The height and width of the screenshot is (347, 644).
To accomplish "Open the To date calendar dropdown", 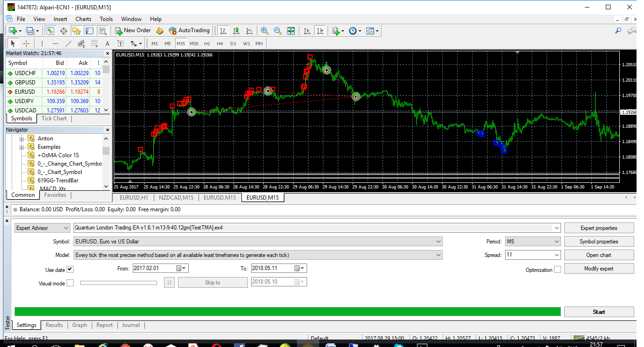I will tap(300, 268).
